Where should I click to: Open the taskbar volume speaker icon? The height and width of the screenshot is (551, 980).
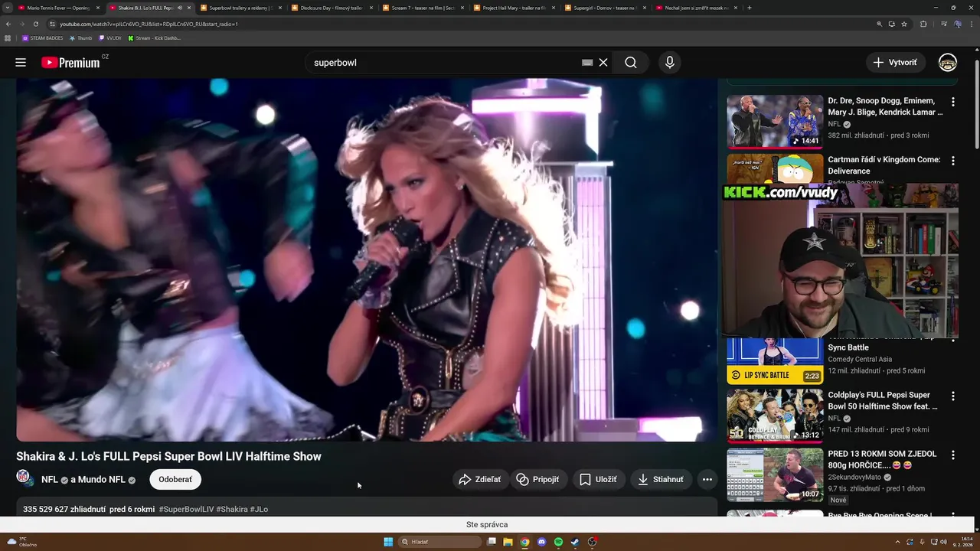point(943,542)
